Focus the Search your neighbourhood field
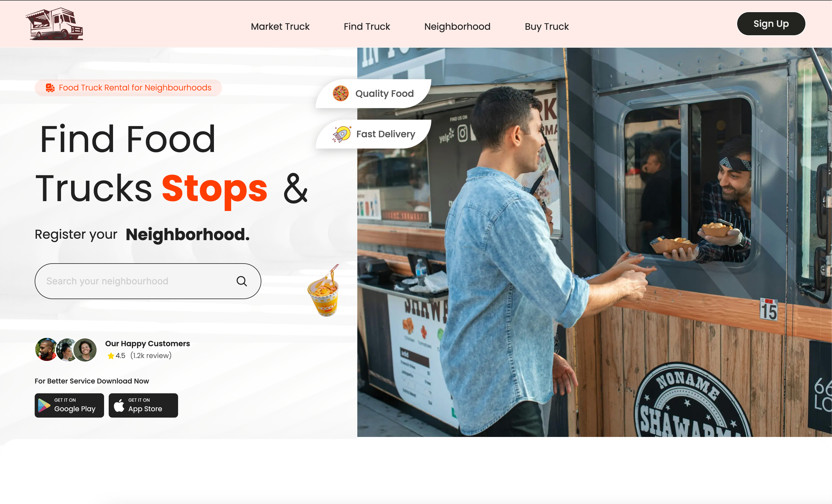Screen dimensions: 832x504 [148, 281]
